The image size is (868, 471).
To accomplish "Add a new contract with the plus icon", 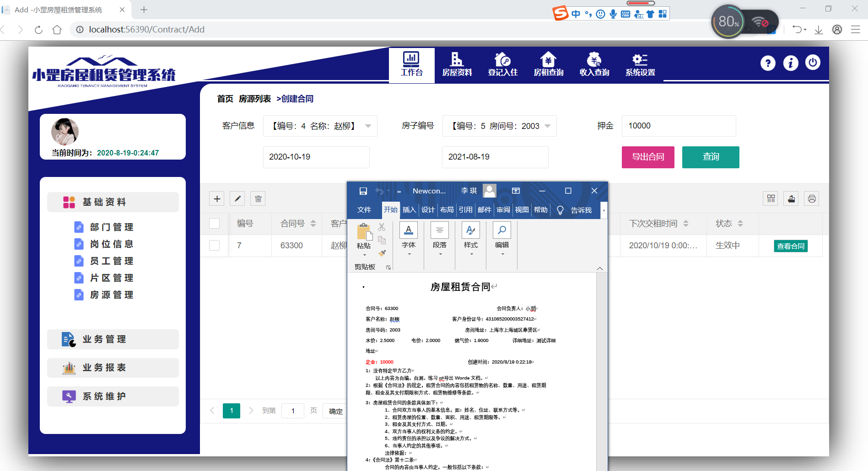I will click(216, 198).
